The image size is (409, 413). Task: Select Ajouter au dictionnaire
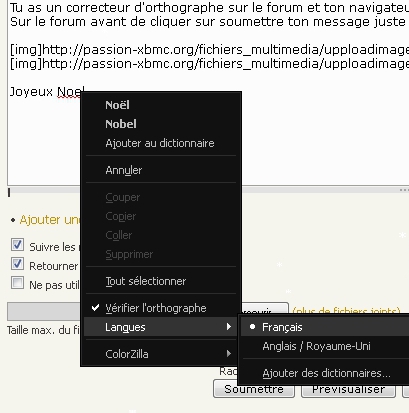point(161,143)
